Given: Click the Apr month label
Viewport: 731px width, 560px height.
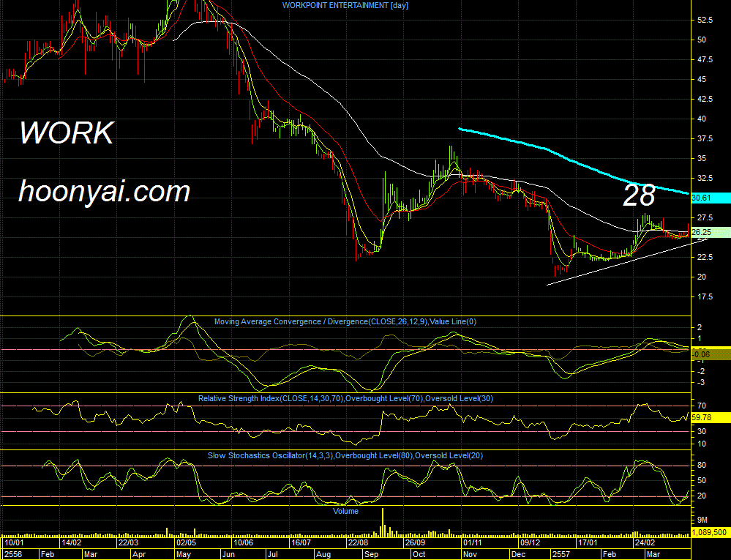Looking at the screenshot, I should (139, 555).
